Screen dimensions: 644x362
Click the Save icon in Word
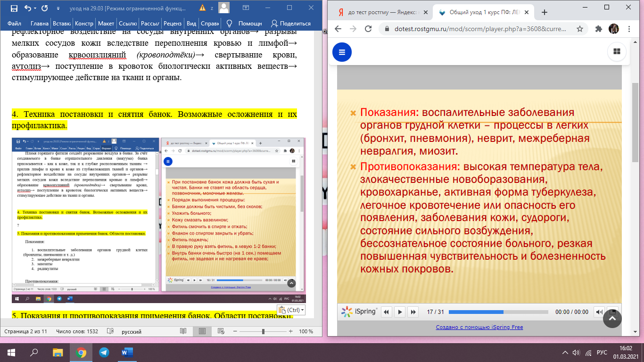coord(14,8)
